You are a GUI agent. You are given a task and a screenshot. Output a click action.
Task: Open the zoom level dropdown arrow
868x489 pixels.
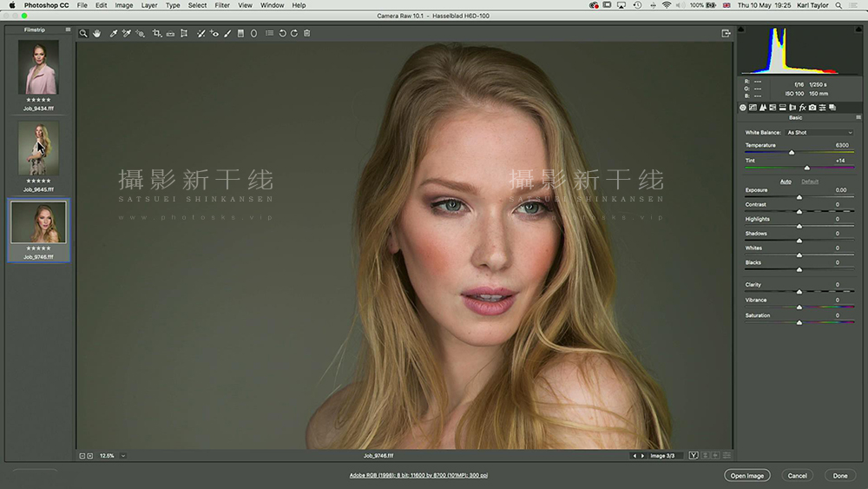tap(123, 456)
